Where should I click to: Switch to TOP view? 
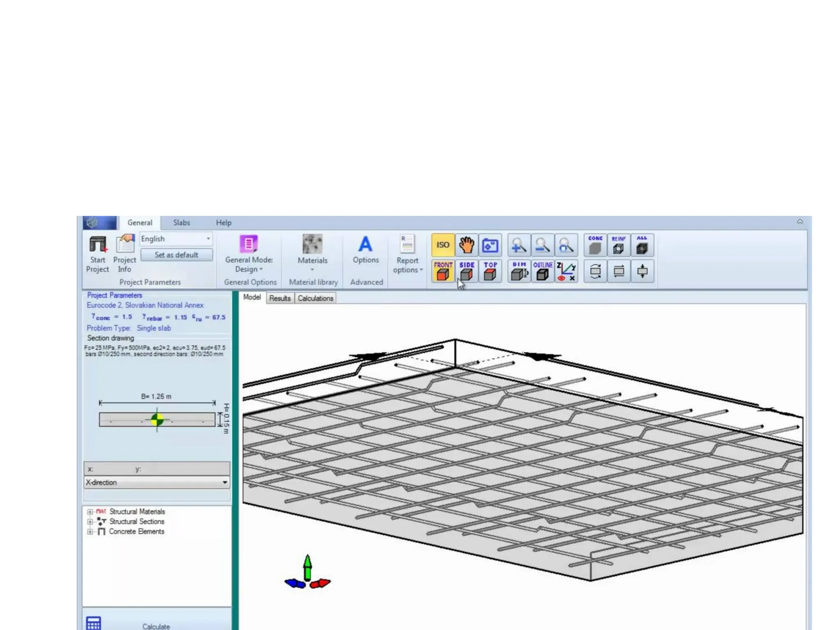click(x=490, y=271)
